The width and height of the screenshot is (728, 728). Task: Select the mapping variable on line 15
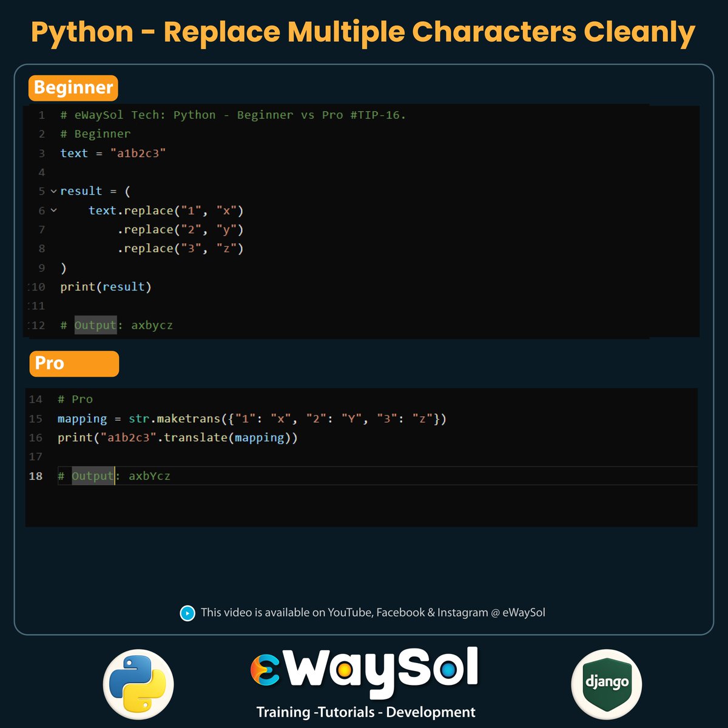(82, 419)
